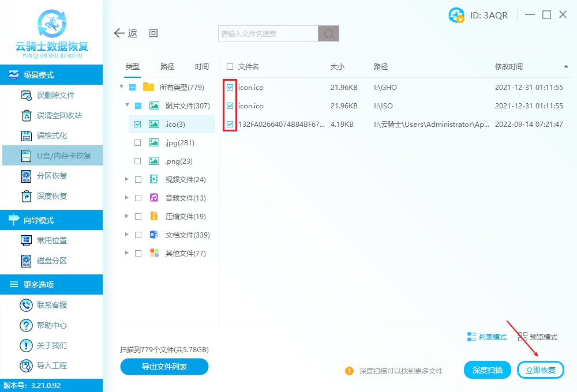This screenshot has width=577, height=392.
Task: Expand the 文档文件 category
Action: (x=127, y=235)
